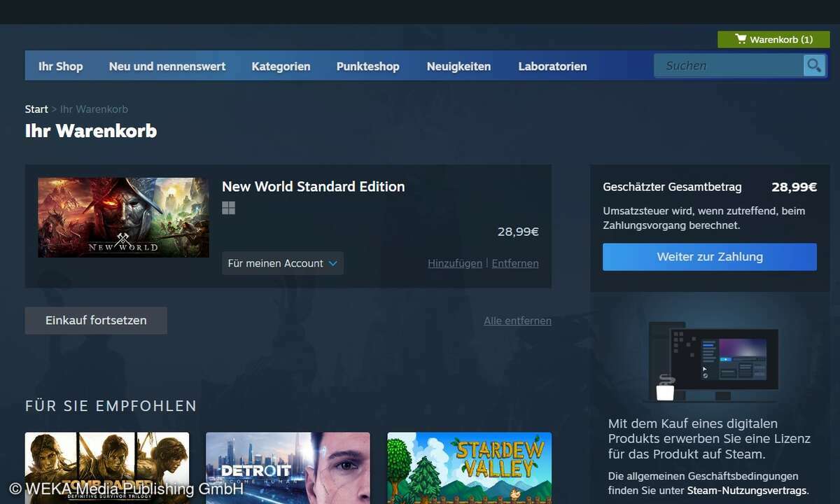Open the New World game thumbnail
Screen dimensions: 840x504
(x=123, y=218)
